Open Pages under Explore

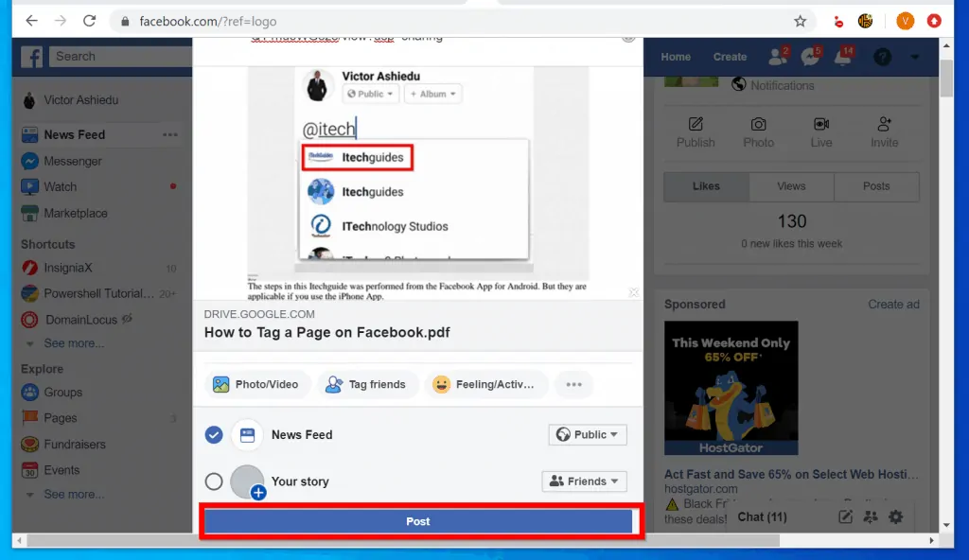tap(60, 418)
